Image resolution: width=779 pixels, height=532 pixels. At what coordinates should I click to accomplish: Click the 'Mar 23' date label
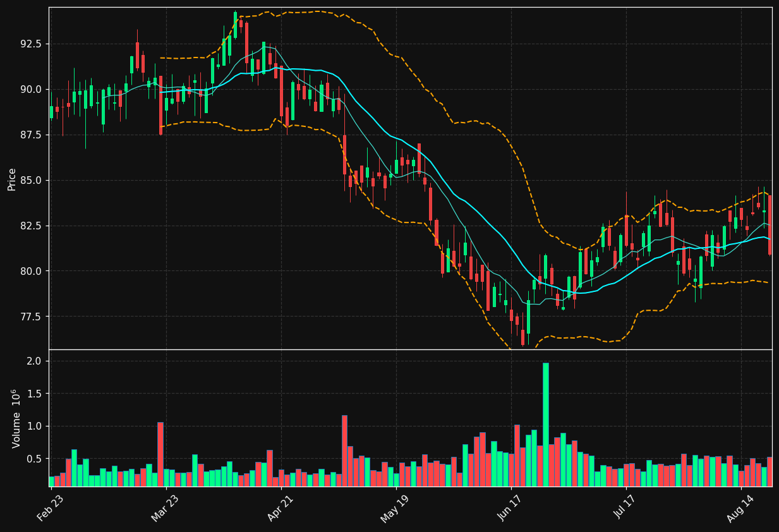(164, 508)
